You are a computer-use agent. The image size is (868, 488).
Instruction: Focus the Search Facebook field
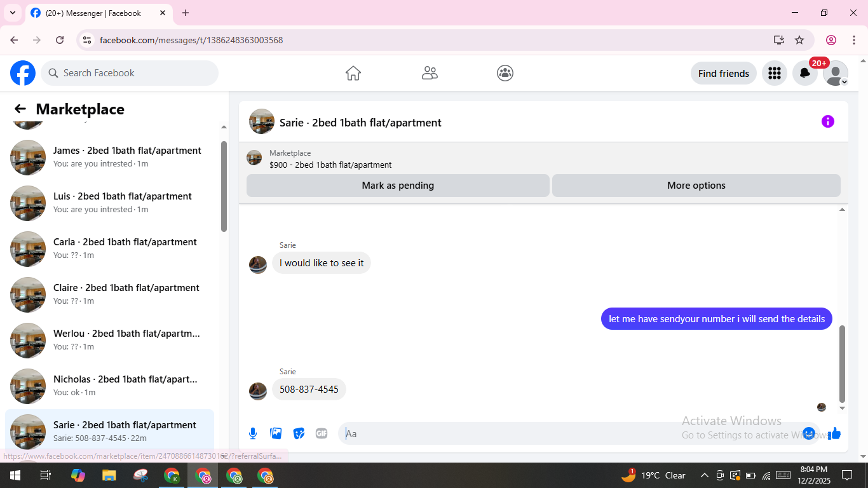[x=130, y=73]
